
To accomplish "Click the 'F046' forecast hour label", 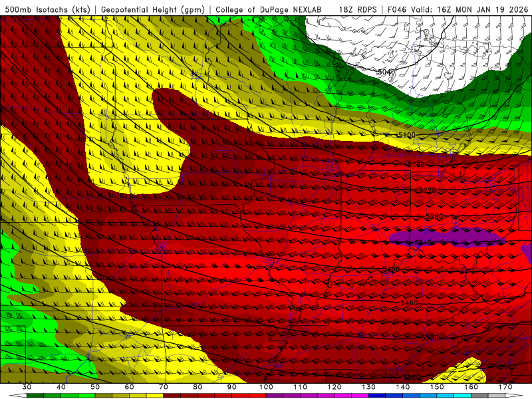I will coord(397,9).
